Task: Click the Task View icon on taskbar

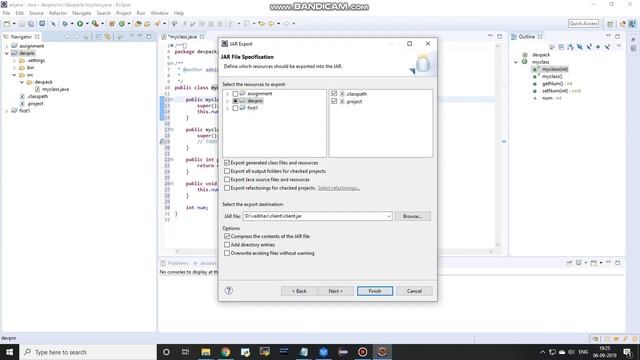Action: click(185, 352)
